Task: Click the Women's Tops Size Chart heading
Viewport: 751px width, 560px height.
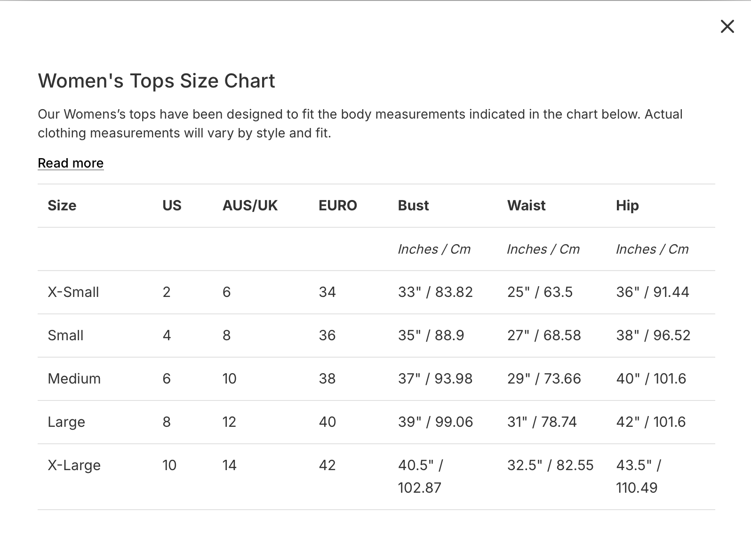Action: coord(156,81)
